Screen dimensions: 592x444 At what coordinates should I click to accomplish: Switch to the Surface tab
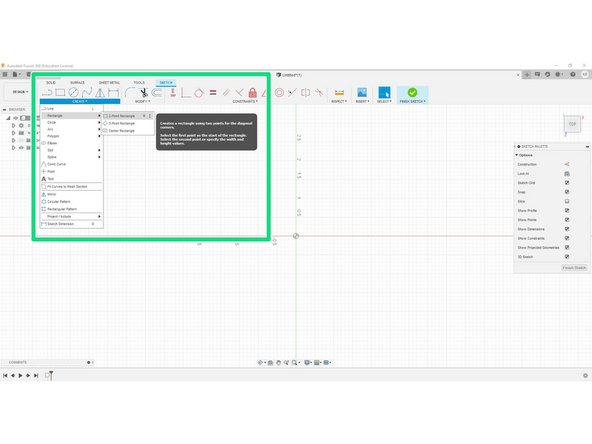[77, 82]
